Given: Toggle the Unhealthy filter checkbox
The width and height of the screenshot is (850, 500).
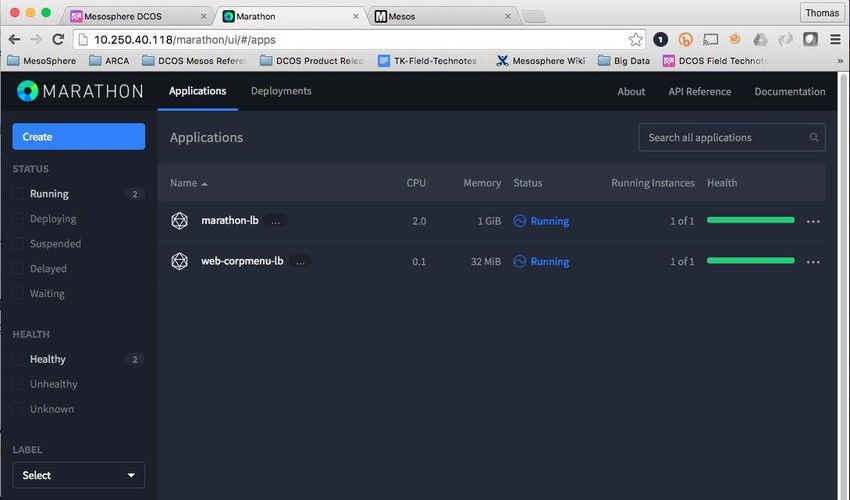Looking at the screenshot, I should pos(17,384).
